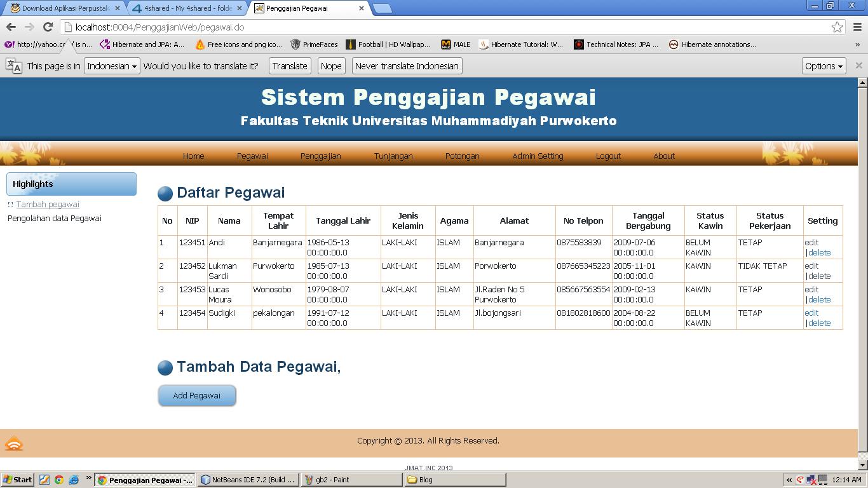868x488 pixels.
Task: Open the Tunjangan menu item
Action: [x=393, y=156]
